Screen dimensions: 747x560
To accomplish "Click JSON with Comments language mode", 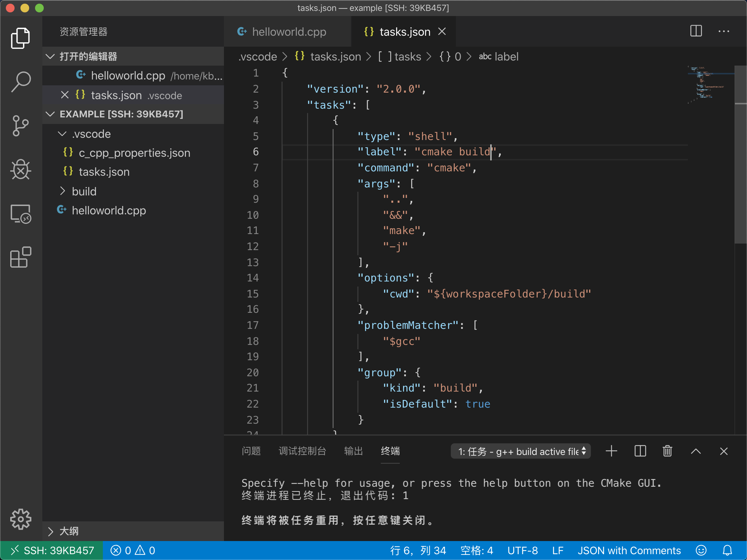I will pyautogui.click(x=629, y=550).
